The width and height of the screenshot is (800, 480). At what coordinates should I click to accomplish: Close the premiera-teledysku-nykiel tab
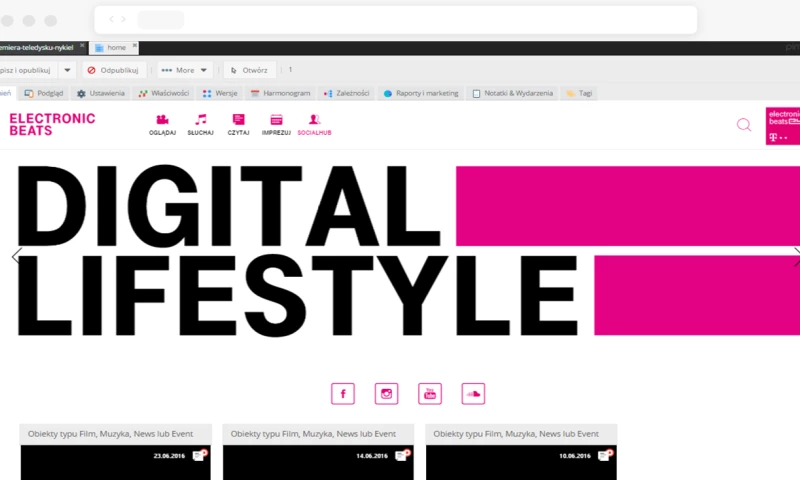(x=82, y=45)
